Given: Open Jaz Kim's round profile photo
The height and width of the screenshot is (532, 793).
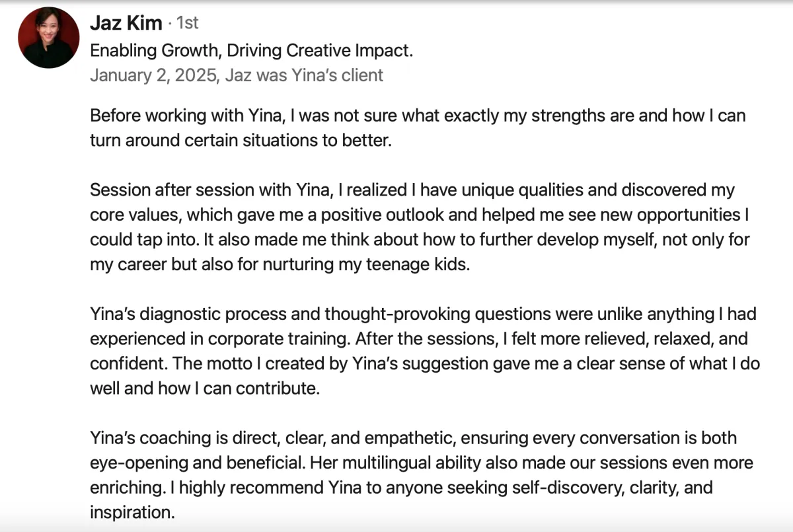Looking at the screenshot, I should (x=49, y=38).
